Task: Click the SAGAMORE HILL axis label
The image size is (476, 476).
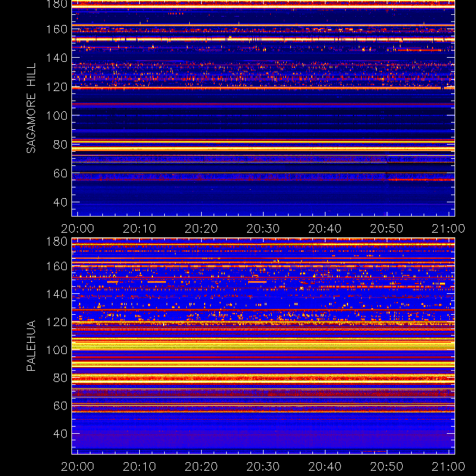Action: coord(31,108)
